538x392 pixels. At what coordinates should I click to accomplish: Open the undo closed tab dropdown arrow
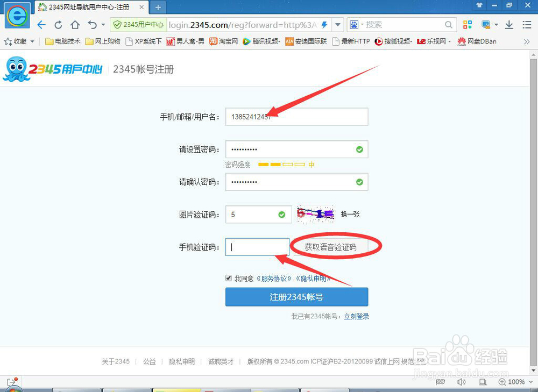coord(103,25)
